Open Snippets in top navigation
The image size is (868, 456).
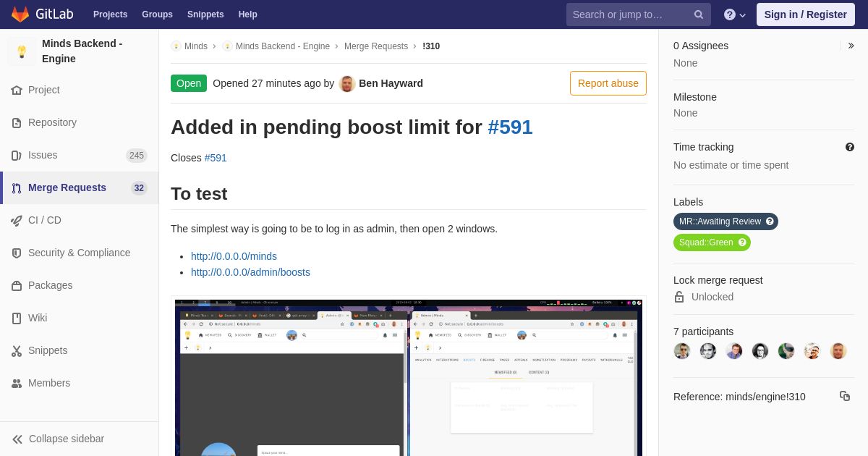[205, 14]
